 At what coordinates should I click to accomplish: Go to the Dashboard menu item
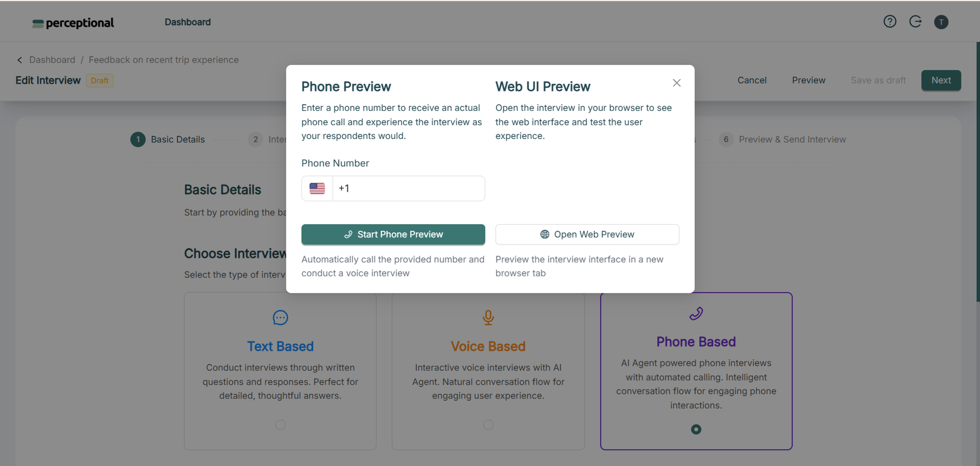(188, 22)
